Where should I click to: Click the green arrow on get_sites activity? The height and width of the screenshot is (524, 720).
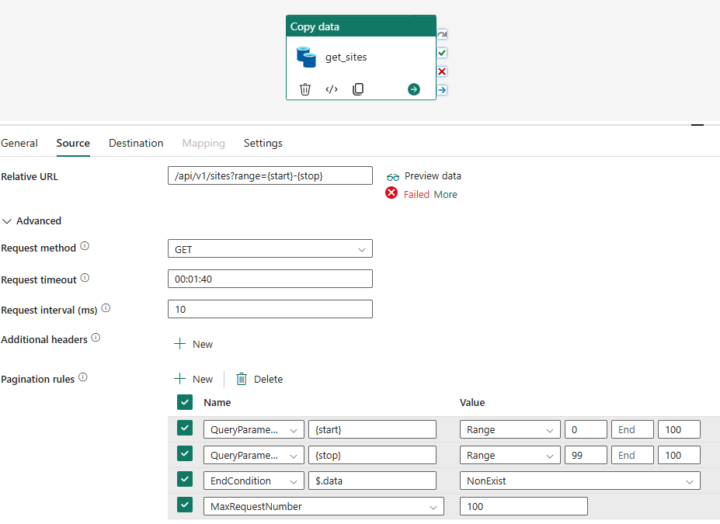(414, 89)
